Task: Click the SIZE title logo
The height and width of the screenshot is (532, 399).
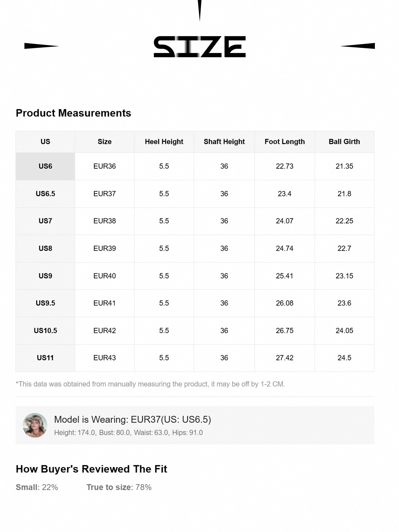Action: (199, 47)
